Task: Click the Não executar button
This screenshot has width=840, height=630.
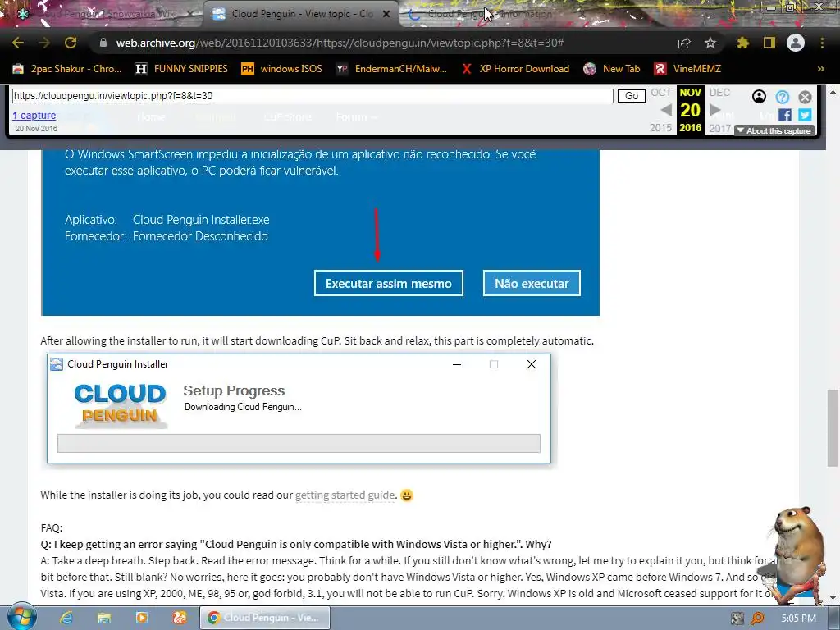Action: tap(532, 283)
